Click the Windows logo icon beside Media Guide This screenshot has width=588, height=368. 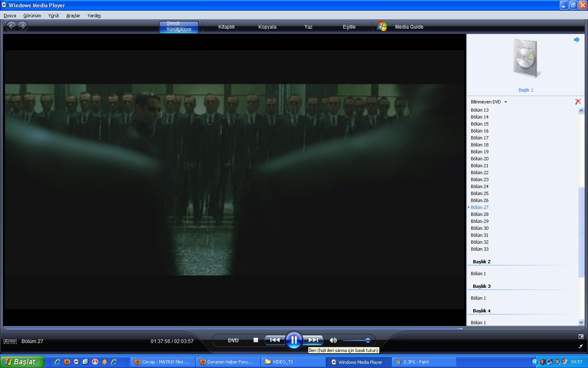[382, 27]
